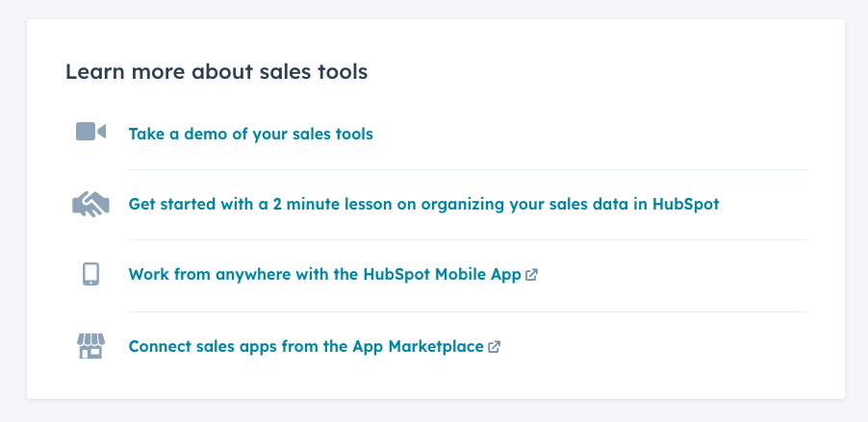Click the divider line below the lesson link
Image resolution: width=868 pixels, height=422 pixels.
tap(467, 239)
